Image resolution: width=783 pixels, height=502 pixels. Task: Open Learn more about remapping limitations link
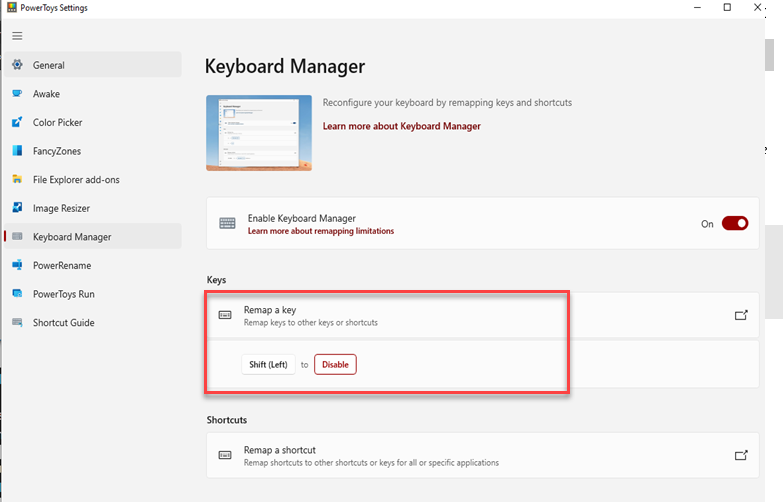[320, 231]
